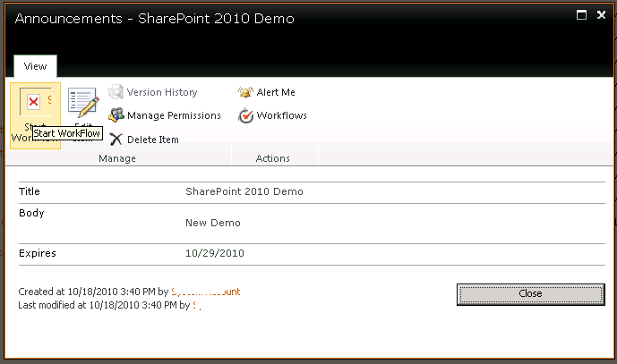The image size is (617, 364).
Task: Open the last-modified-by user link
Action: (195, 305)
